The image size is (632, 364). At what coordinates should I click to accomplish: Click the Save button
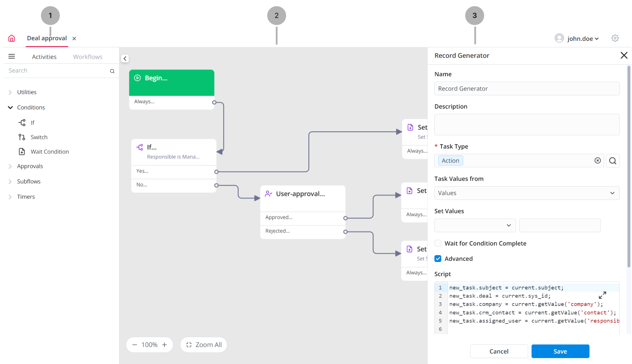tap(560, 351)
